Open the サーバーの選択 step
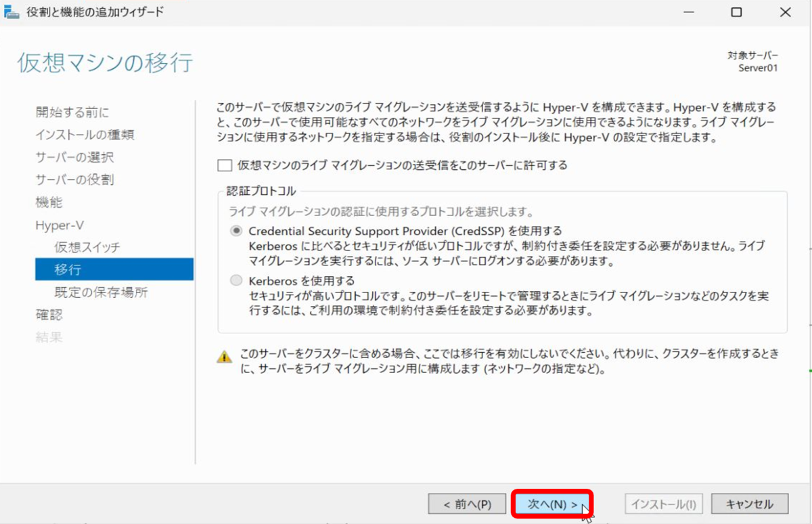 point(74,157)
